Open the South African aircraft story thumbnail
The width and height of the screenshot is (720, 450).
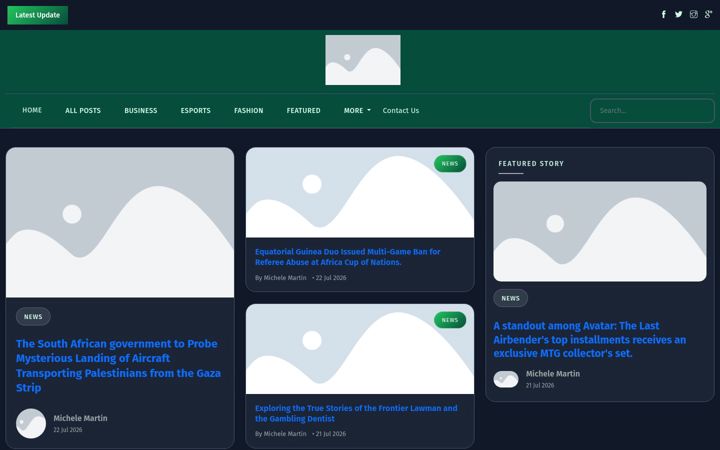(120, 222)
